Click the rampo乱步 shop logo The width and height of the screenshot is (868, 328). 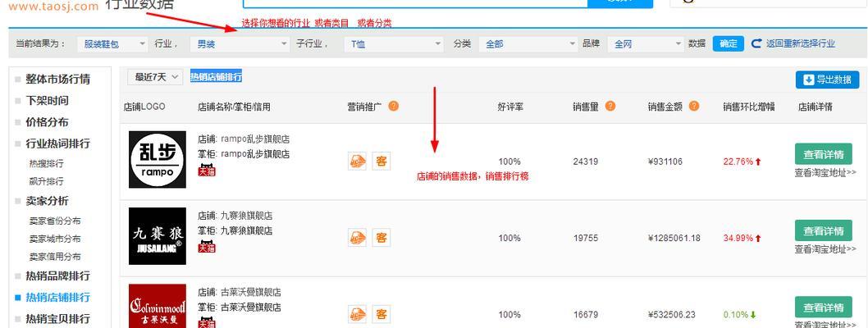[x=158, y=159]
